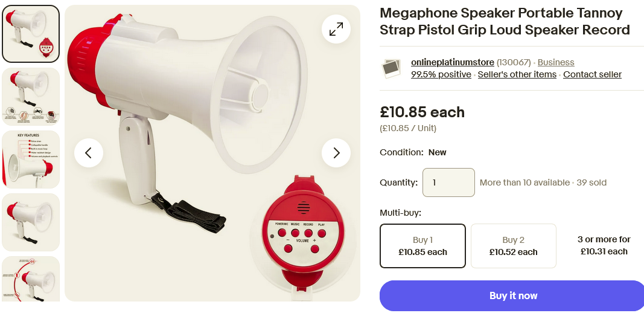Expand the product image to fullscreen
This screenshot has width=644, height=313.
336,28
